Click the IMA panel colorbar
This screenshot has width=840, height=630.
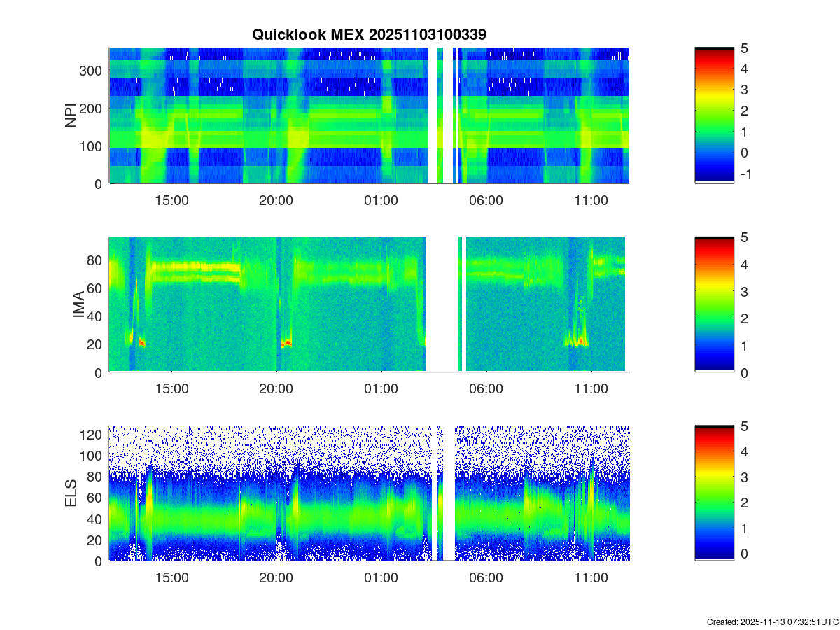pos(714,304)
